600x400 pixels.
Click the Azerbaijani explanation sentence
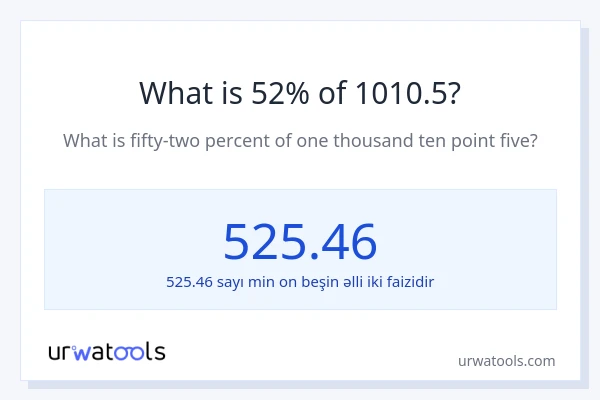tap(300, 282)
